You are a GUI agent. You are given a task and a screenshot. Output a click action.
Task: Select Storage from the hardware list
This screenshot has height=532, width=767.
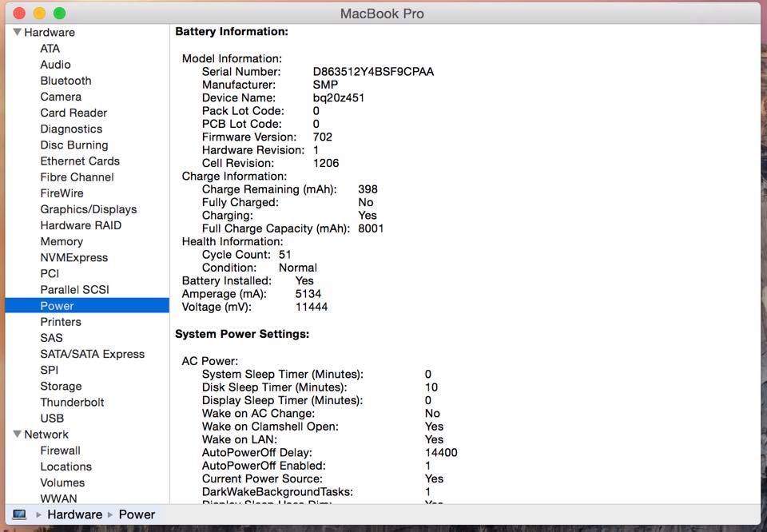[x=61, y=387]
